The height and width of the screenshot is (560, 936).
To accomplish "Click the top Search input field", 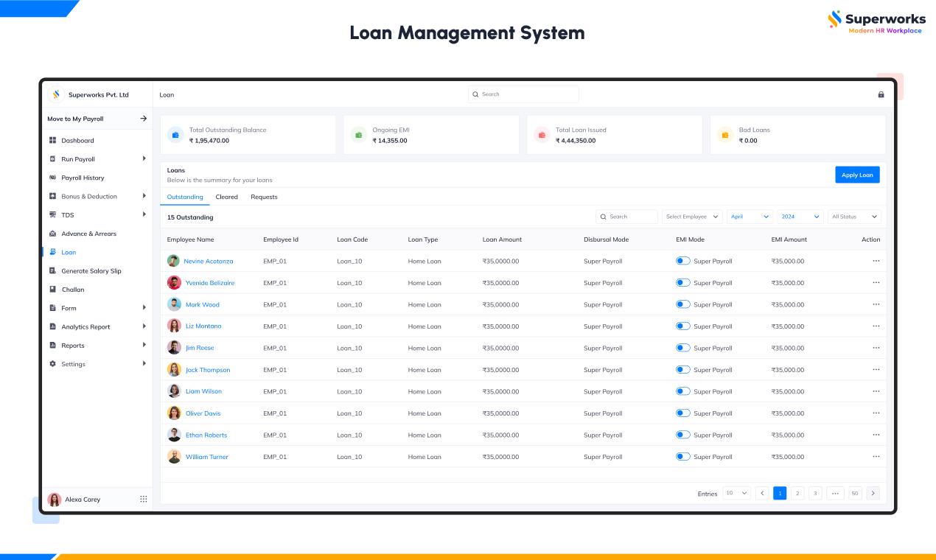I will pyautogui.click(x=523, y=94).
